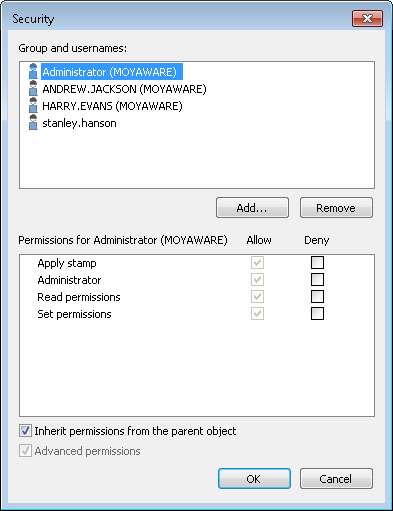This screenshot has width=393, height=511.
Task: Confirm the dialog with OK
Action: [254, 479]
